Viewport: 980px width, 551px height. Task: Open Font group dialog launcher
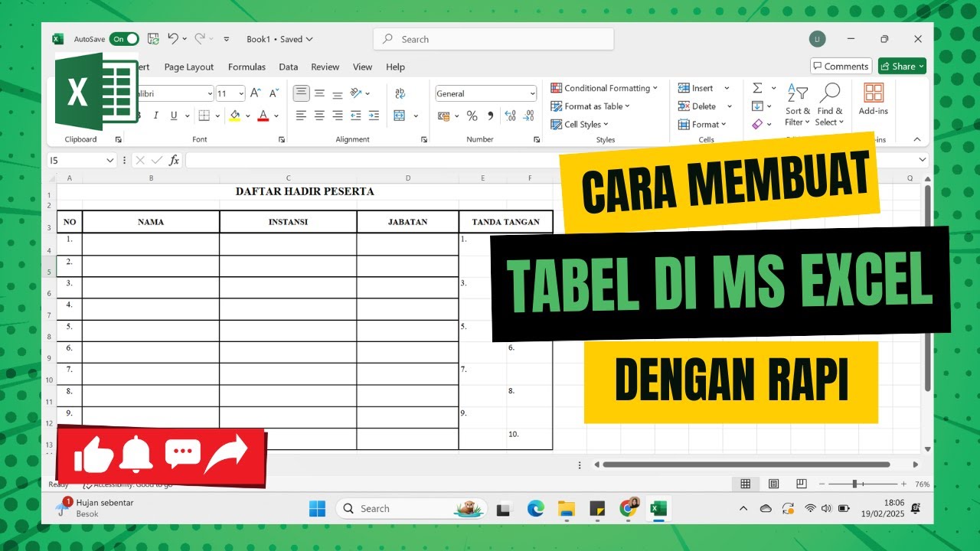tap(282, 140)
